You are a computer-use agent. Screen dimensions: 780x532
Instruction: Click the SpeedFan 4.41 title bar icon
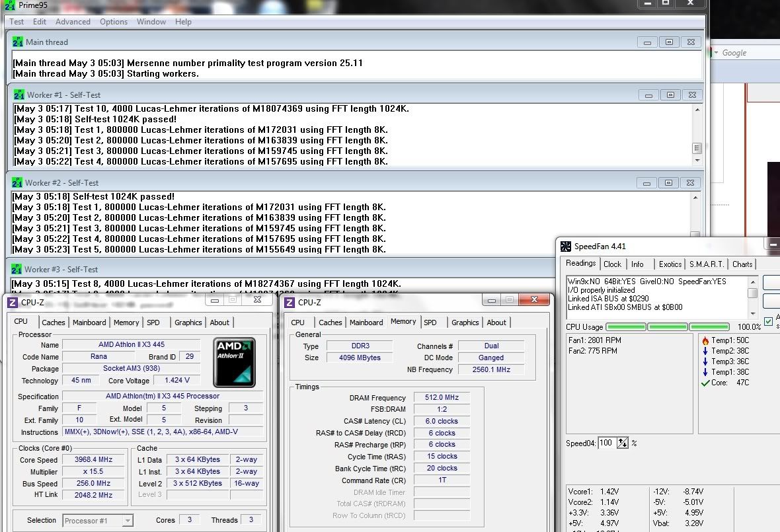(x=566, y=246)
